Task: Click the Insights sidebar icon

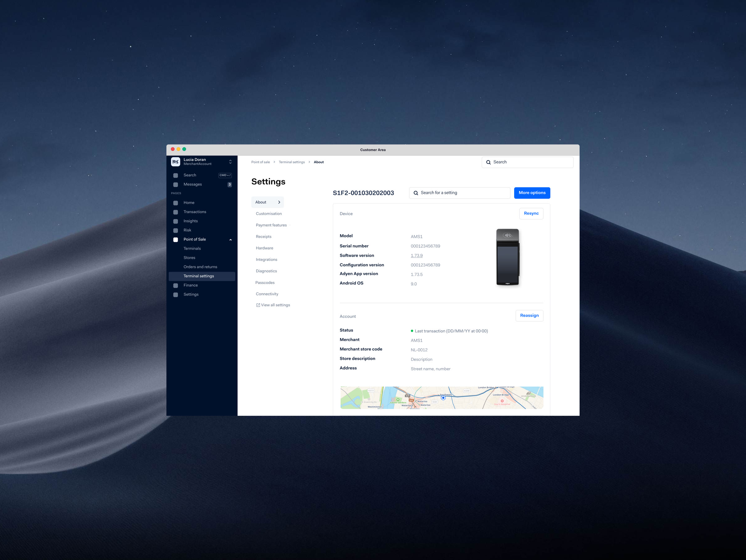Action: pyautogui.click(x=176, y=221)
